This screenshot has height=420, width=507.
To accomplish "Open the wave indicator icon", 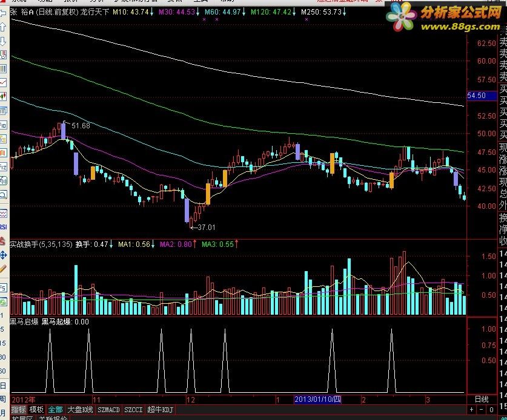I will click(3, 214).
